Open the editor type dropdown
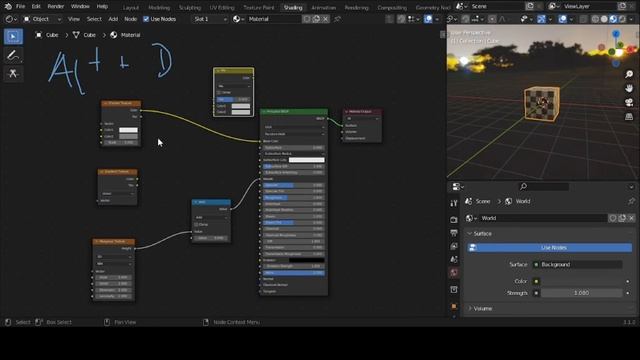The width and height of the screenshot is (640, 360). pyautogui.click(x=11, y=19)
